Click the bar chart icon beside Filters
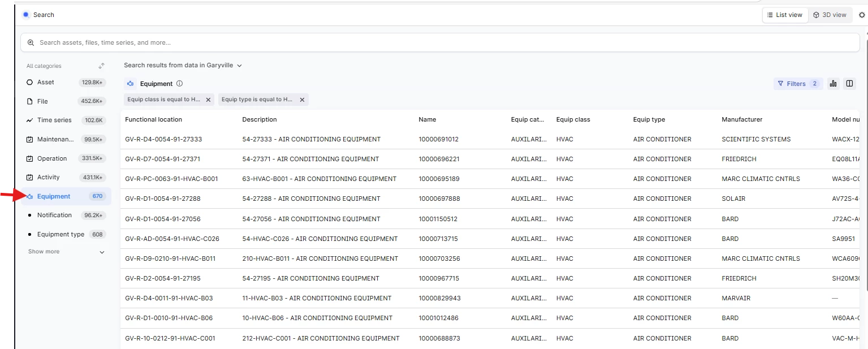 tap(833, 84)
